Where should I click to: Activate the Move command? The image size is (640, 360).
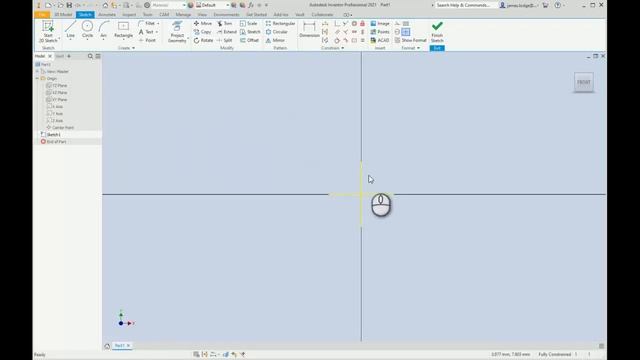tap(203, 24)
